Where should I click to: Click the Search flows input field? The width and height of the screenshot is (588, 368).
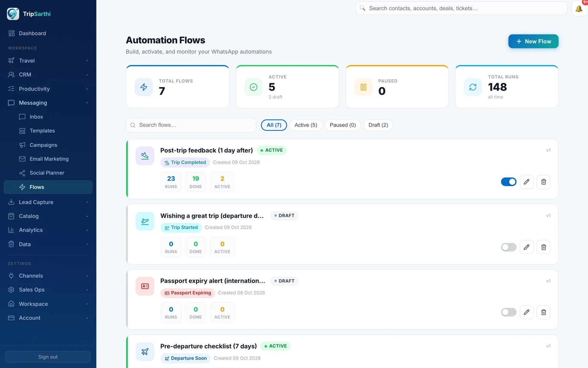click(191, 125)
